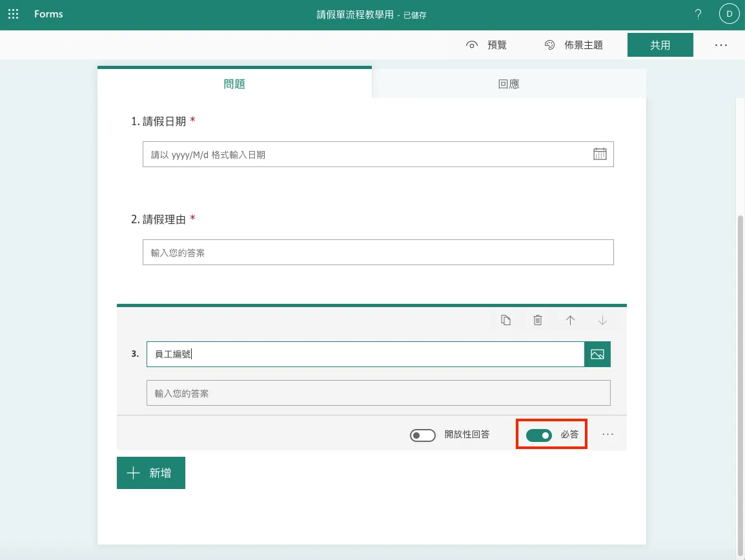Click the Forms home link
Image resolution: width=745 pixels, height=560 pixels.
[x=48, y=14]
